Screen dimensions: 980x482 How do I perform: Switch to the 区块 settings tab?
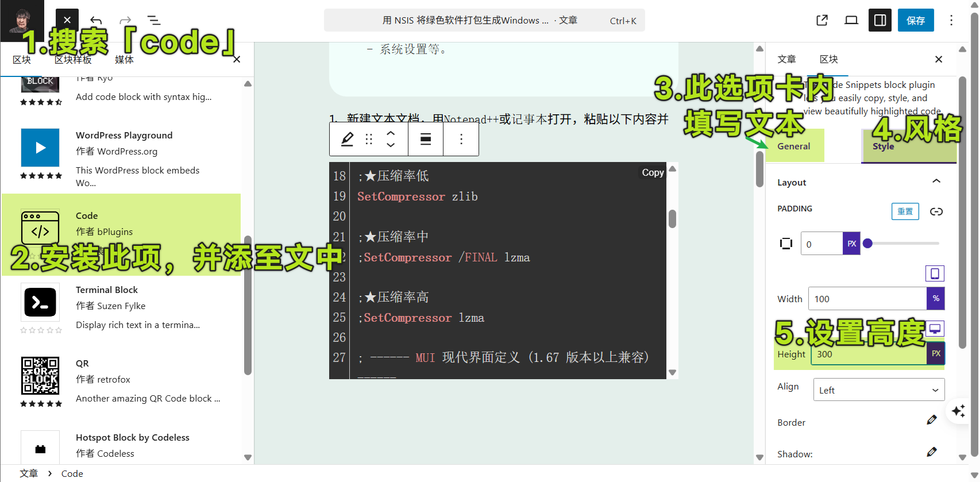[828, 59]
